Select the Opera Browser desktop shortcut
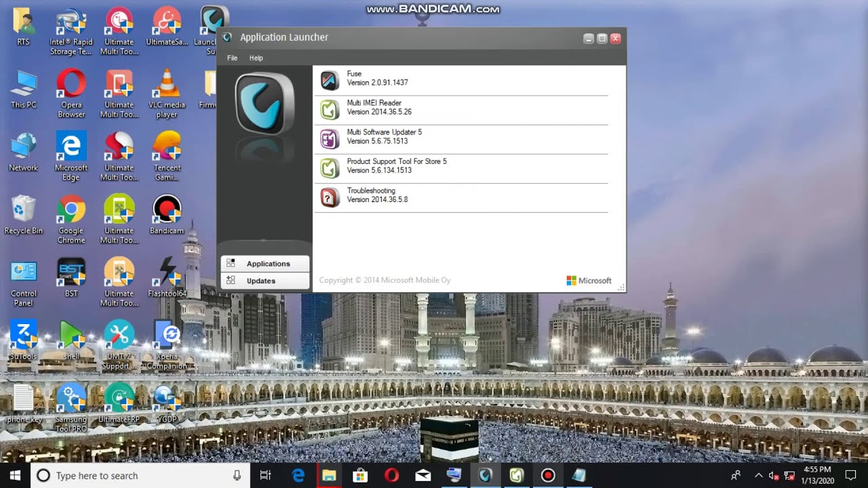Image resolution: width=868 pixels, height=488 pixels. 71,94
